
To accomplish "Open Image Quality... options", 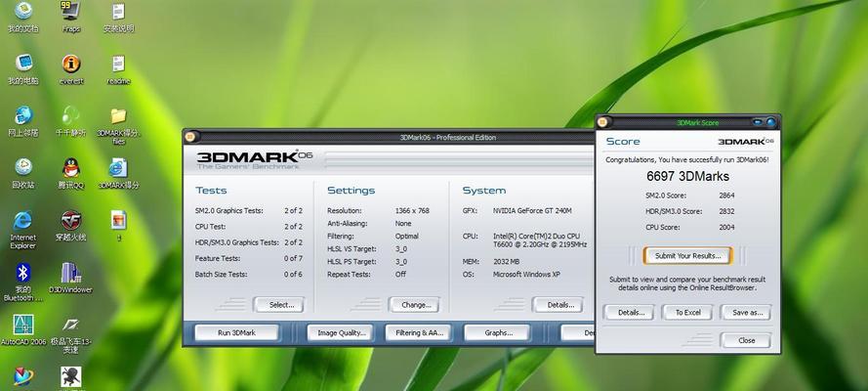I will click(x=342, y=333).
